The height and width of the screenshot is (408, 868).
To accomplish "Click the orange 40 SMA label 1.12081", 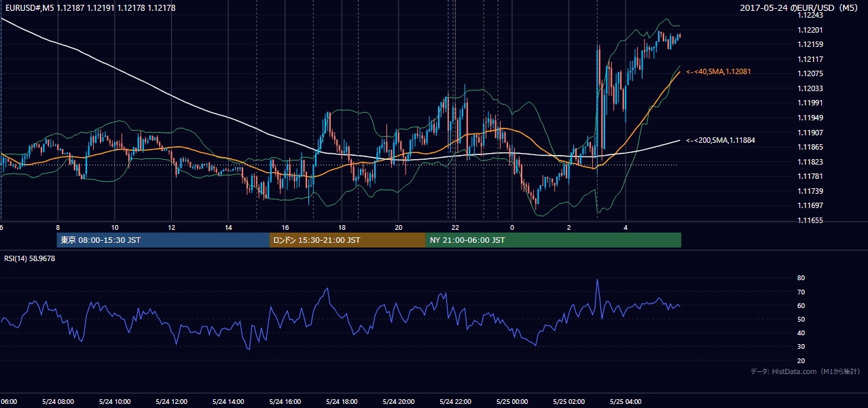I will pyautogui.click(x=718, y=71).
